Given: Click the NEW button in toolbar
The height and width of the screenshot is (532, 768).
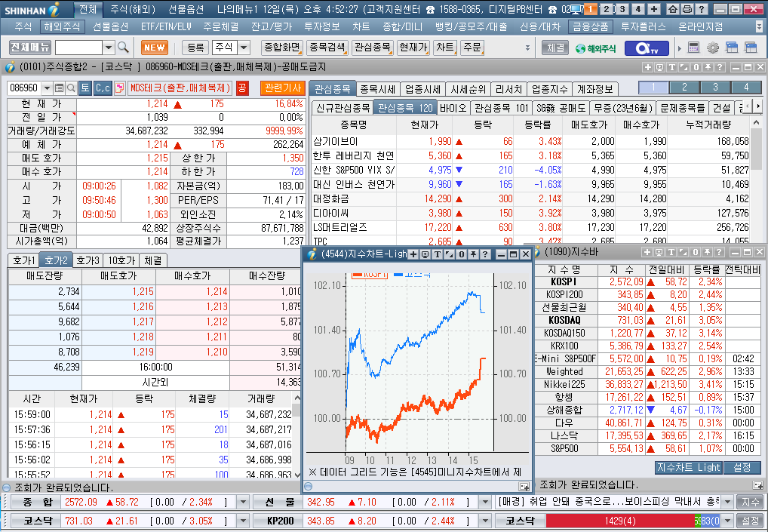Looking at the screenshot, I should [155, 48].
